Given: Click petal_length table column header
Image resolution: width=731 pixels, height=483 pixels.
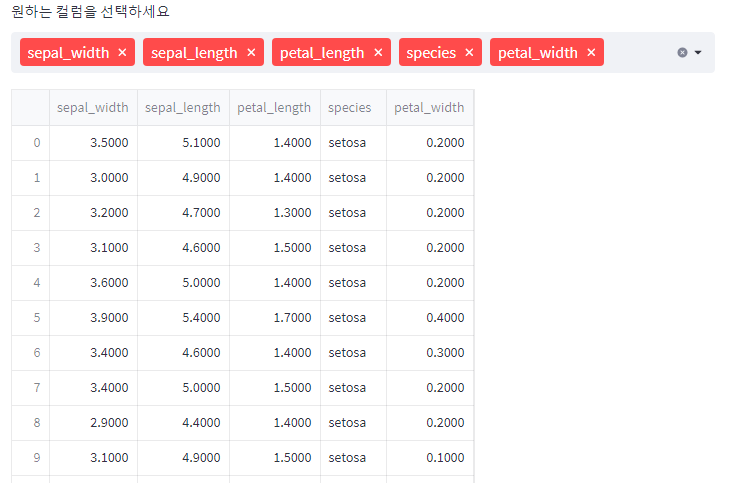Looking at the screenshot, I should click(x=275, y=108).
